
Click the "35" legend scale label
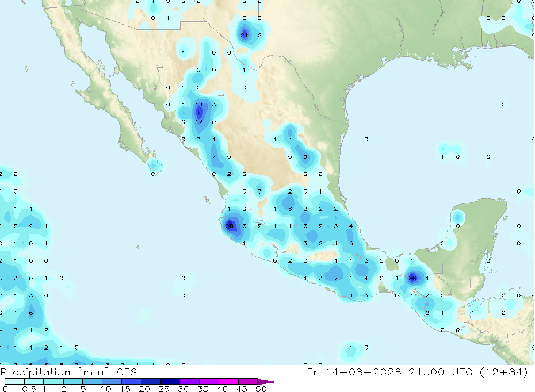coord(203,389)
